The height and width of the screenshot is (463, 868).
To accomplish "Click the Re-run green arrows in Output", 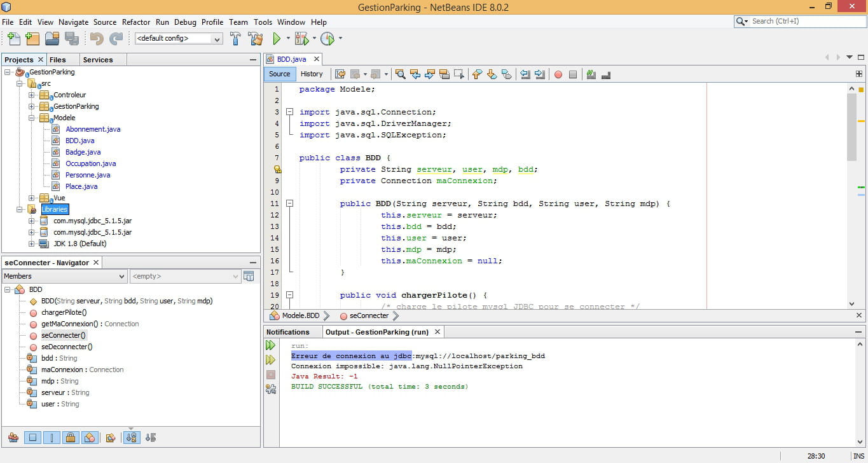I will tap(270, 345).
